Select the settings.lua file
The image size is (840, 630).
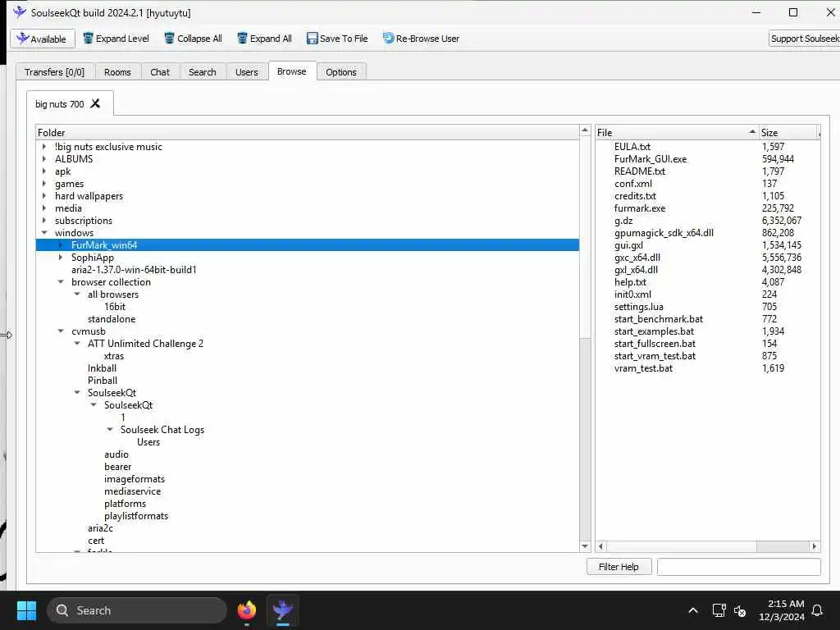[x=638, y=307]
